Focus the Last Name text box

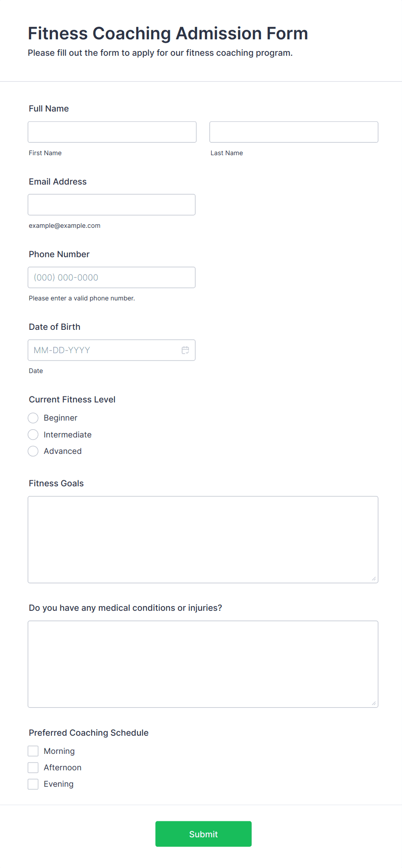[x=294, y=132]
